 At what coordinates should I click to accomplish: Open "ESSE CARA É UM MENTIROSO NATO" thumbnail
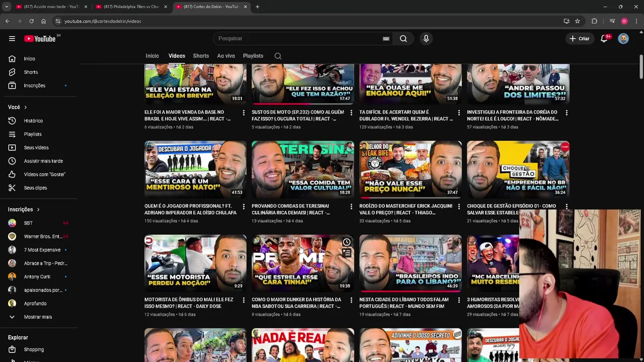(x=195, y=169)
